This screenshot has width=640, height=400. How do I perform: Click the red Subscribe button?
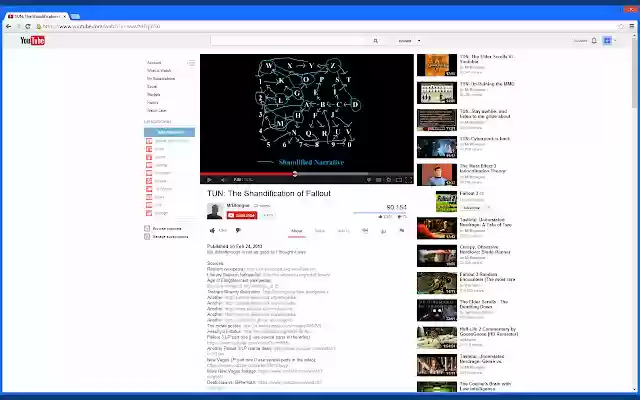pos(242,215)
